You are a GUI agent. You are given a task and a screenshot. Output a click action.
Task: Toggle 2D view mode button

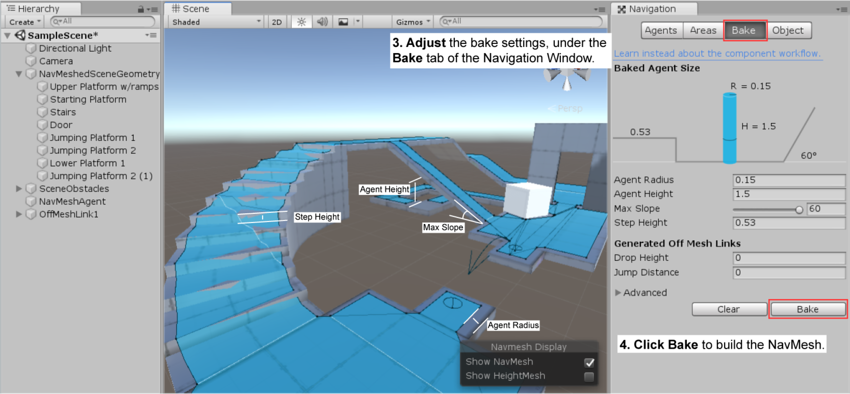click(276, 22)
